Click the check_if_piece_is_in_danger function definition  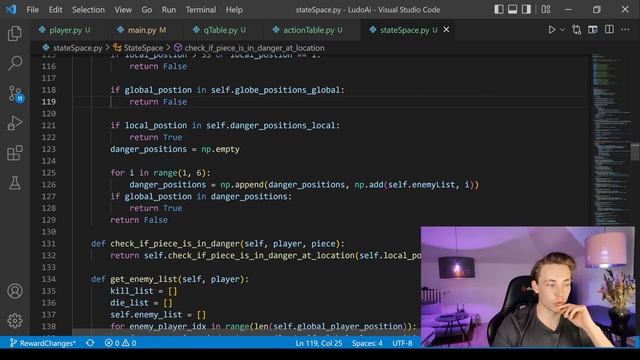click(x=175, y=244)
